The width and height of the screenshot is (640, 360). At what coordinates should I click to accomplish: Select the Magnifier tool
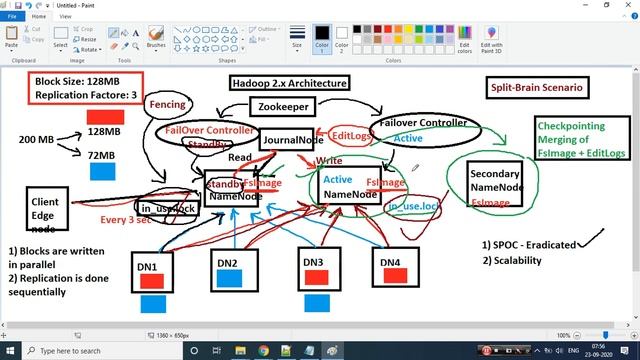click(x=136, y=46)
